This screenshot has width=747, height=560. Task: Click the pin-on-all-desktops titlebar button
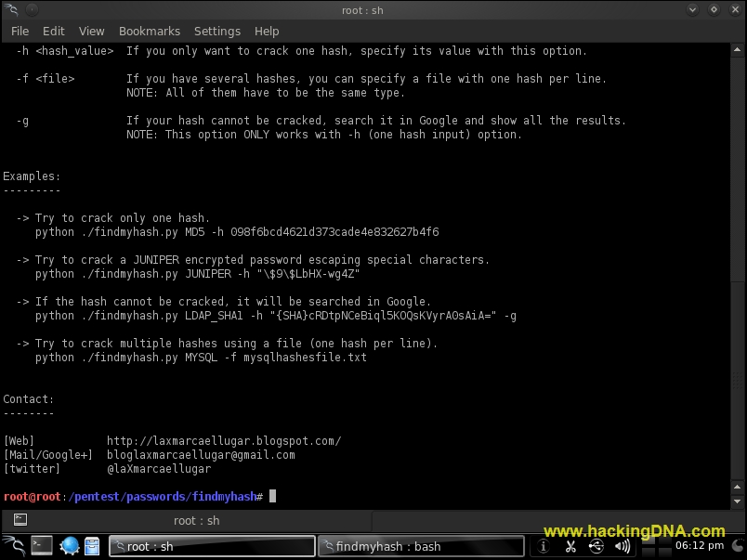(x=32, y=9)
